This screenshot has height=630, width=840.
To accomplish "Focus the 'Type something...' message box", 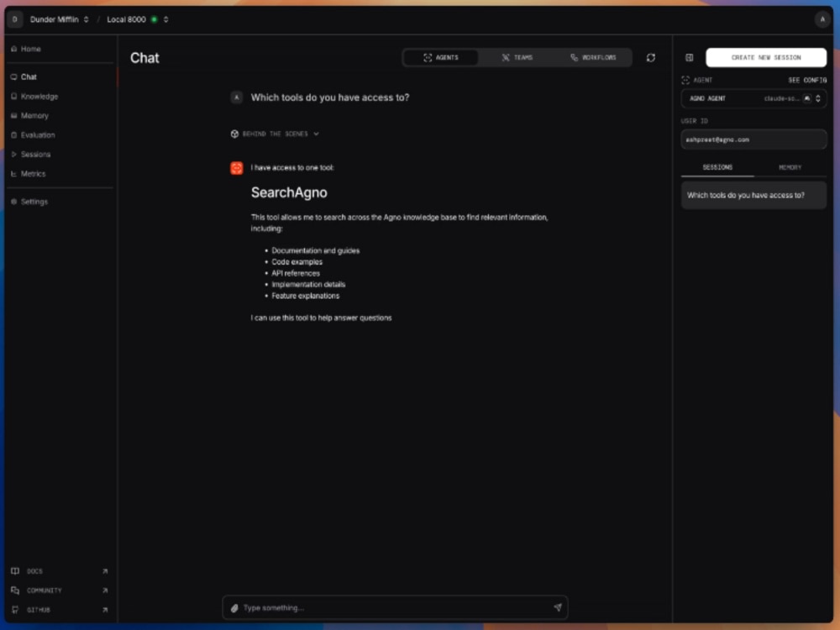I will click(395, 607).
